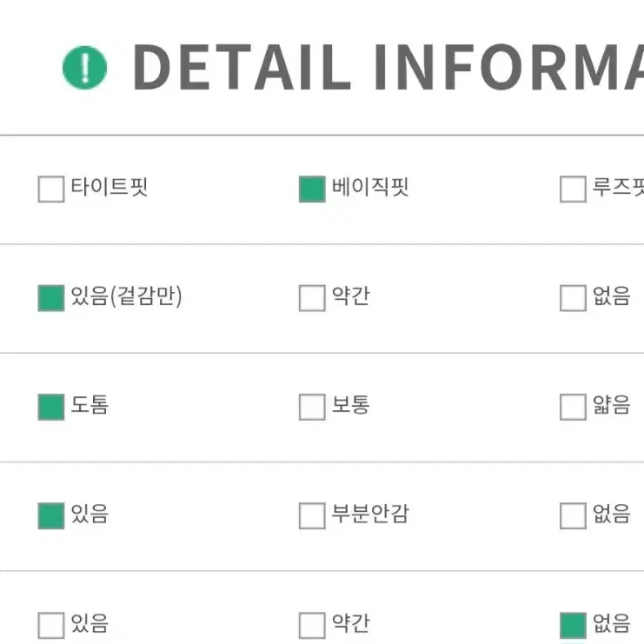644x644 pixels.
Task: Click the DETAIL INFORMATION heading text
Action: click(x=388, y=67)
